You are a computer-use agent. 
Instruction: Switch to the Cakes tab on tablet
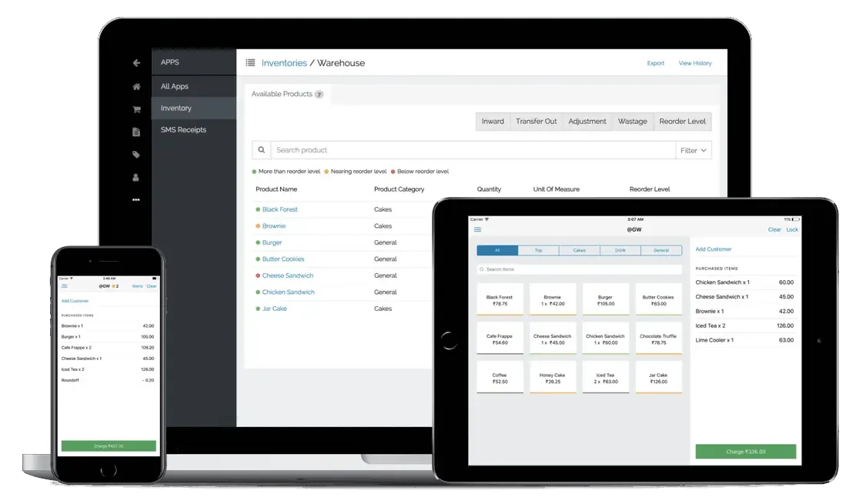pos(579,250)
